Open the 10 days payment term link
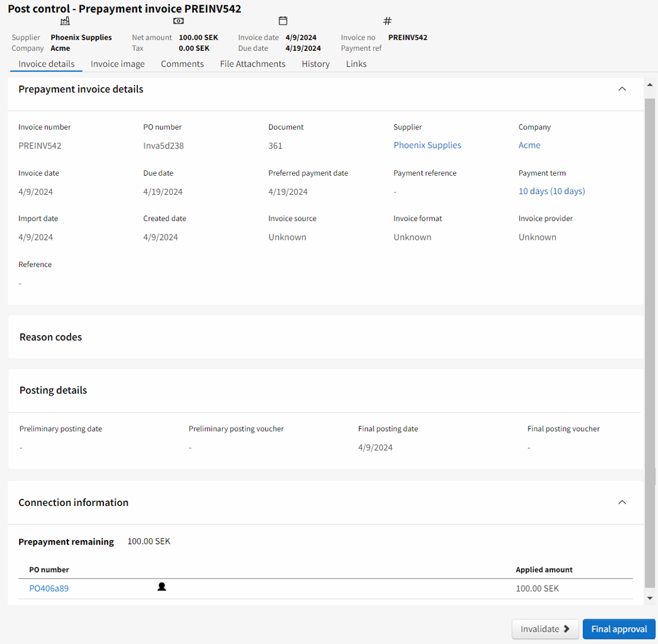Viewport: 658px width, 644px height. pos(551,191)
